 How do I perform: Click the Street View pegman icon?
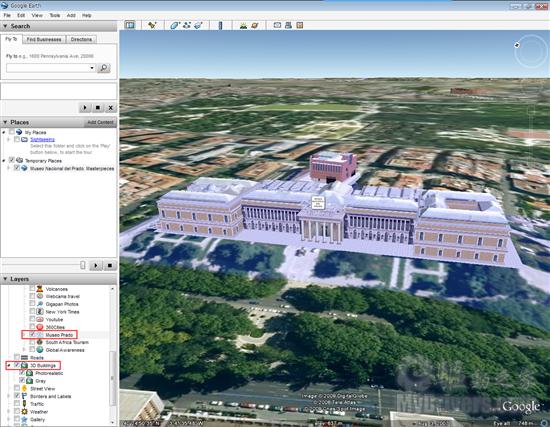click(x=24, y=388)
